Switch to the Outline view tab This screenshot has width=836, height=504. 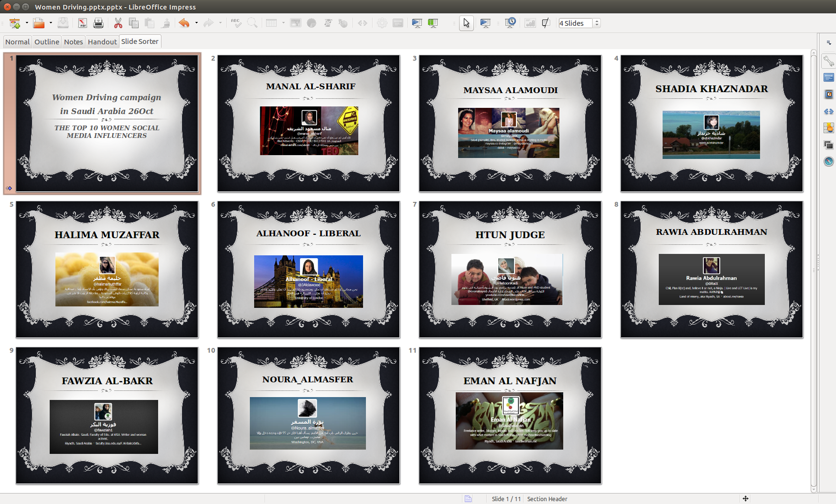(47, 42)
